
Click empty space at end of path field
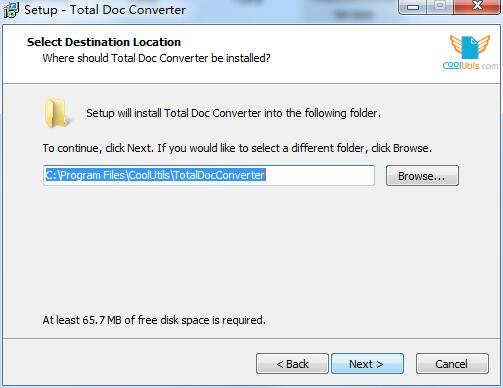click(x=320, y=175)
